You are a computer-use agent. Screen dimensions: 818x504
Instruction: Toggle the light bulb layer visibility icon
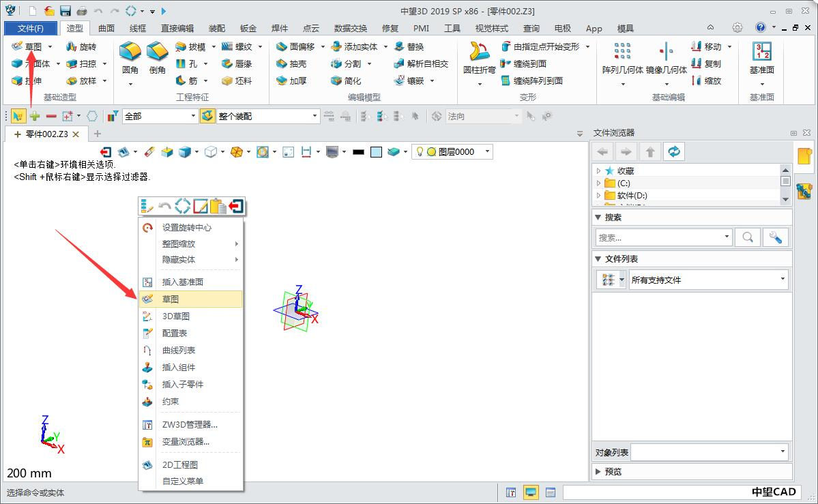(x=420, y=151)
